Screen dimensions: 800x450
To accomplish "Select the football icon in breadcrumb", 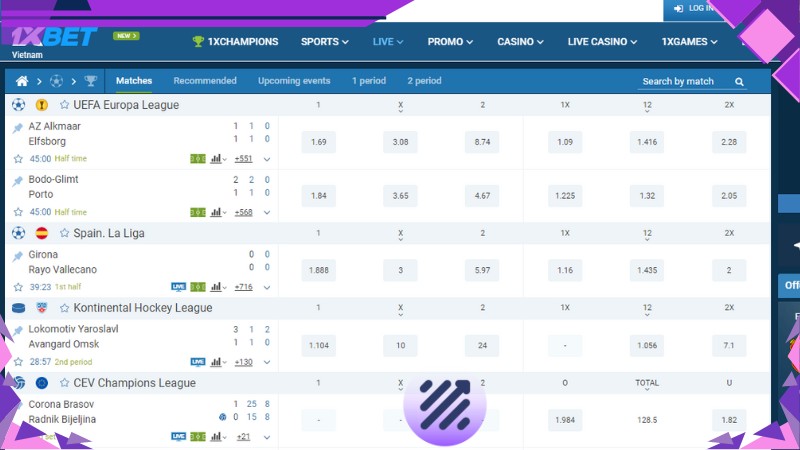I will coord(56,81).
